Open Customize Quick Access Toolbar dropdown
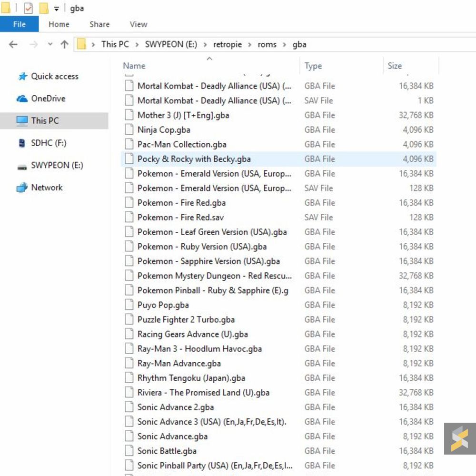Screen dimensions: 476x476 pyautogui.click(x=57, y=9)
